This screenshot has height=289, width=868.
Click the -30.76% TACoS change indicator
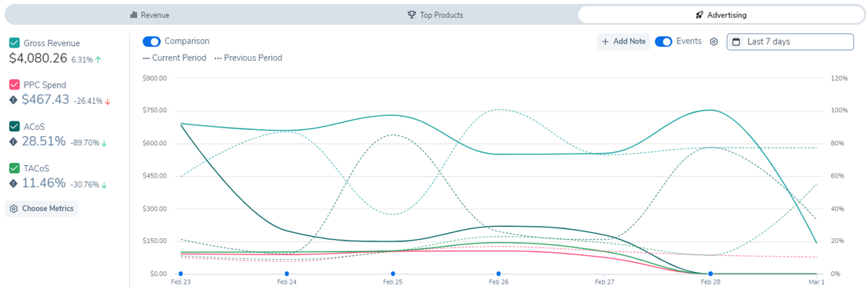pyautogui.click(x=88, y=184)
